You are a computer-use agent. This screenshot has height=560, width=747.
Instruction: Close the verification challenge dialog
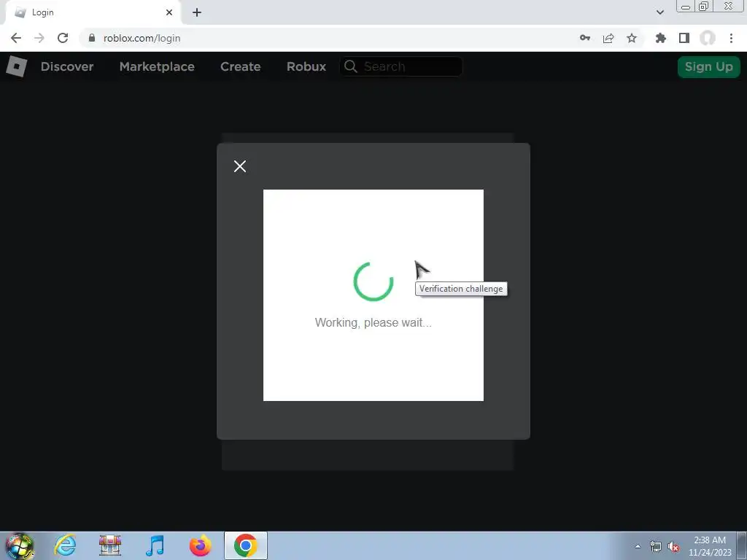[x=239, y=166]
